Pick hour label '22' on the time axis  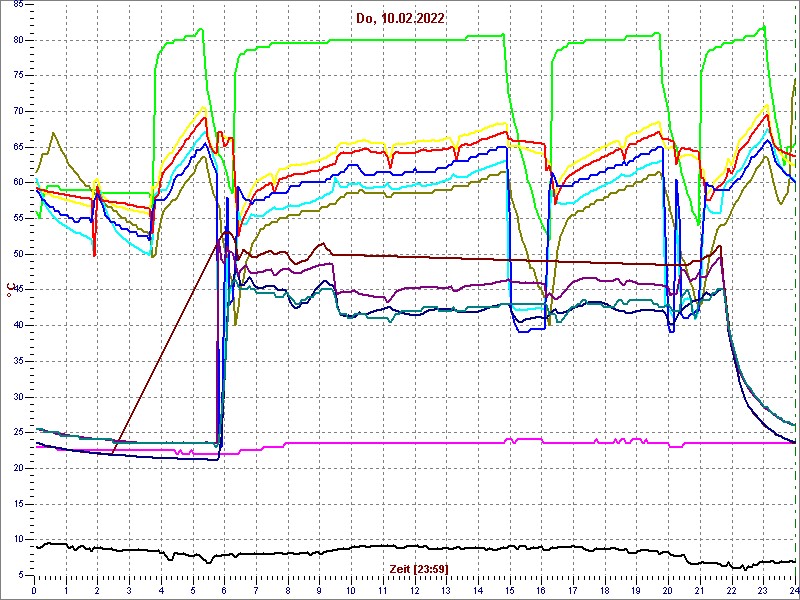coord(732,590)
